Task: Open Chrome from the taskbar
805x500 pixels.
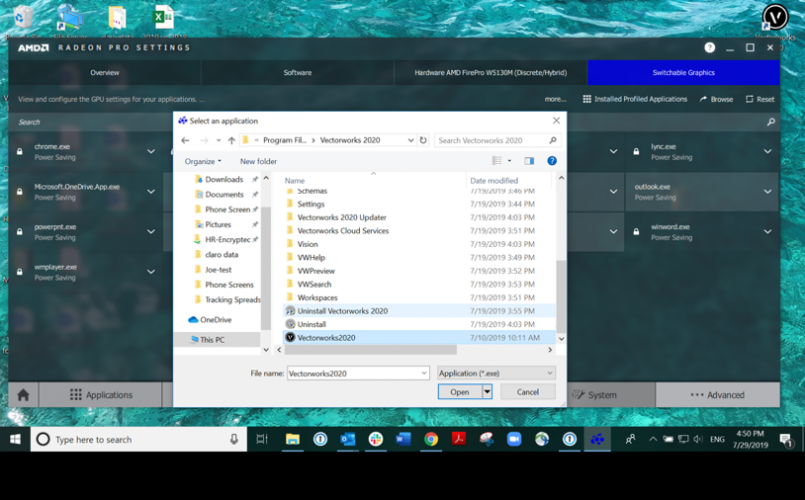Action: click(x=431, y=439)
